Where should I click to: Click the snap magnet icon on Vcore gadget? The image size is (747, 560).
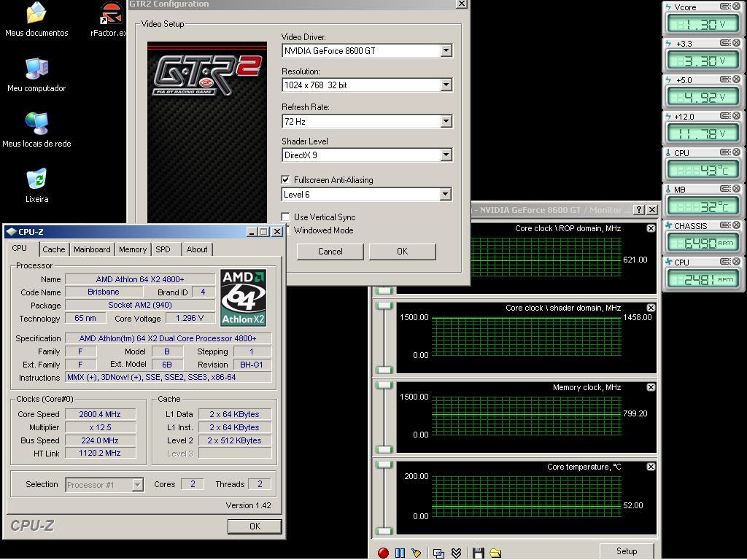point(725,7)
